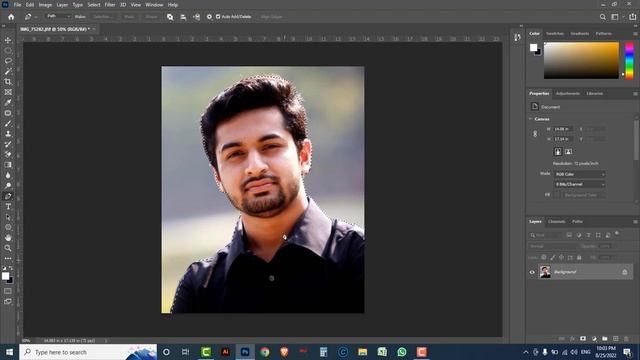
Task: Select the Blur tool
Action: [x=8, y=175]
